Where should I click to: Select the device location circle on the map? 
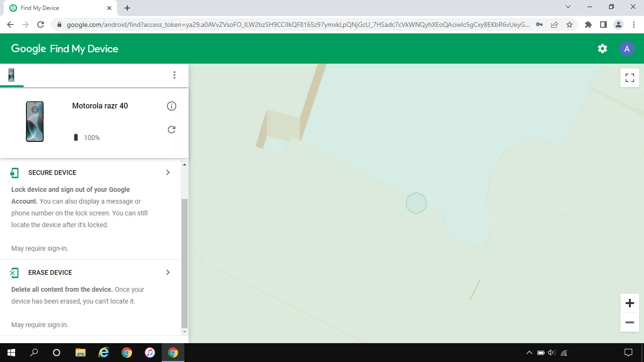point(416,203)
